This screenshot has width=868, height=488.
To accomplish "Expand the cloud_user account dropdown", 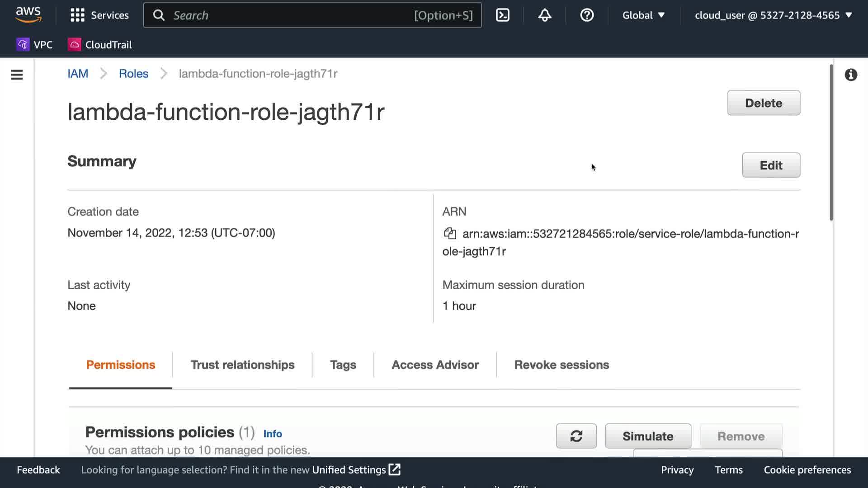I will coord(773,15).
